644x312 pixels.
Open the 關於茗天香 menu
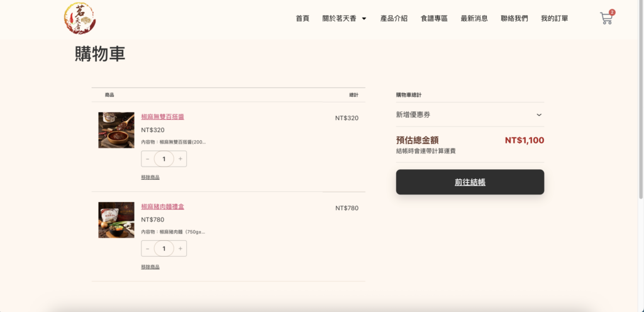[x=339, y=18]
